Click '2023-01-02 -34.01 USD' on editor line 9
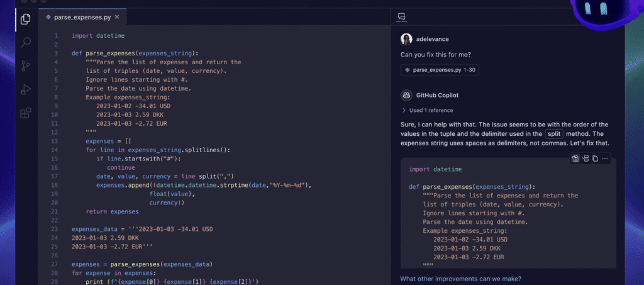This screenshot has height=285, width=644. 133,106
